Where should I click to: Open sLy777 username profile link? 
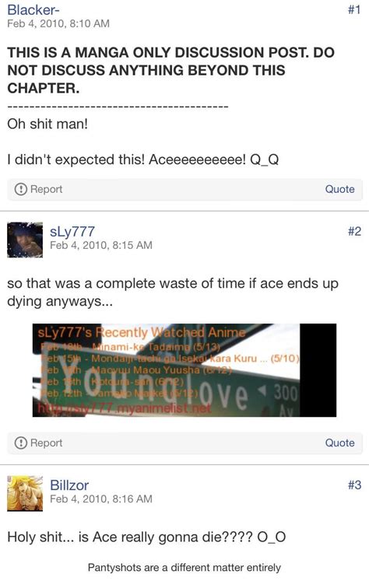(72, 231)
